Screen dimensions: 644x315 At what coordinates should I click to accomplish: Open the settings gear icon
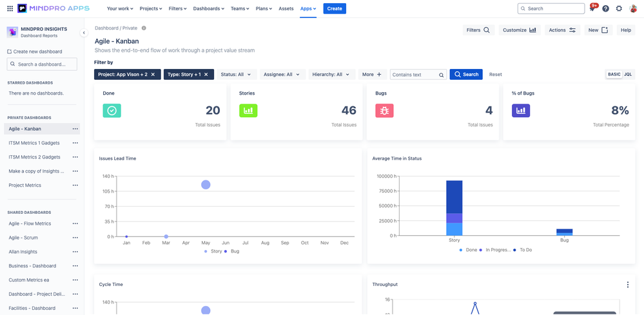(x=619, y=8)
